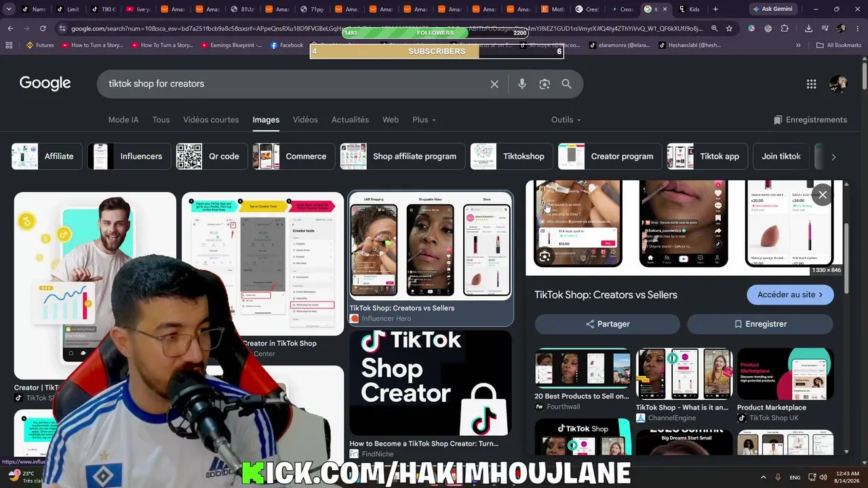Close the image preview panel

point(823,195)
